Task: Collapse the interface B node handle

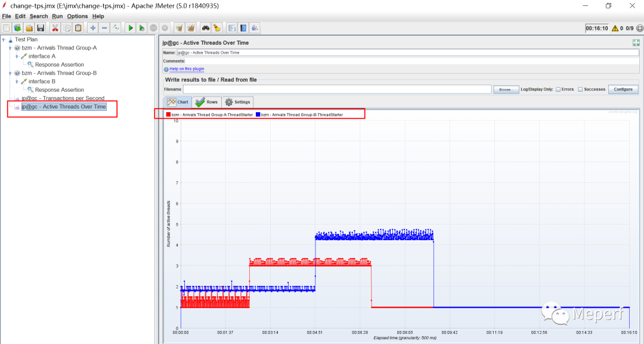Action: [x=17, y=81]
